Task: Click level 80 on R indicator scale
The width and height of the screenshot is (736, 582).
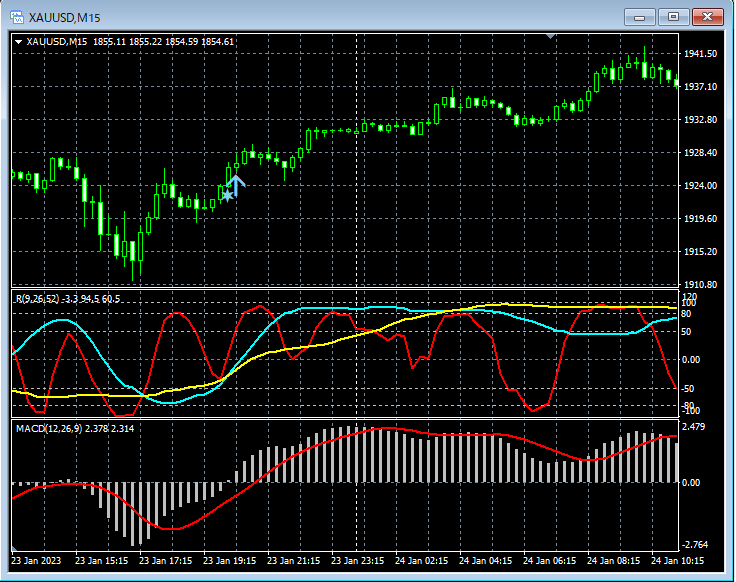Action: pyautogui.click(x=686, y=314)
